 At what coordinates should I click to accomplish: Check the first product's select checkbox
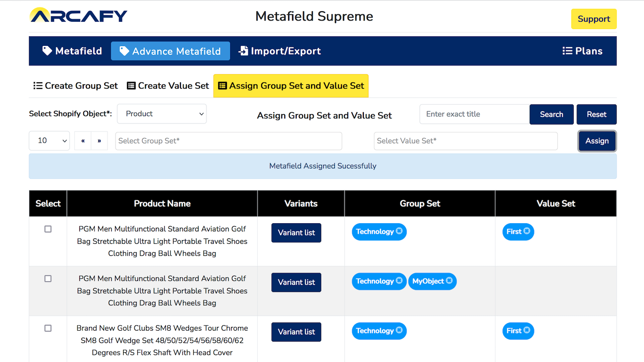[x=48, y=229]
